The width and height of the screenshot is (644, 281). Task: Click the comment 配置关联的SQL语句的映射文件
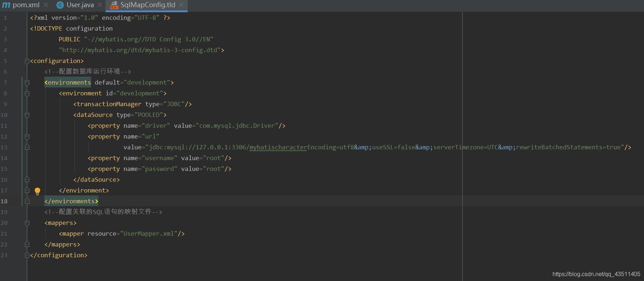(x=103, y=212)
